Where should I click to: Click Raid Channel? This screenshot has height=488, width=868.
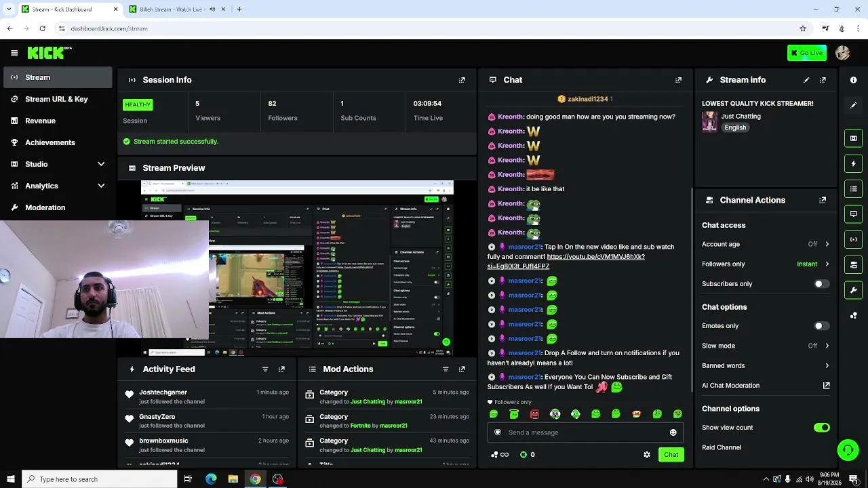pyautogui.click(x=722, y=447)
